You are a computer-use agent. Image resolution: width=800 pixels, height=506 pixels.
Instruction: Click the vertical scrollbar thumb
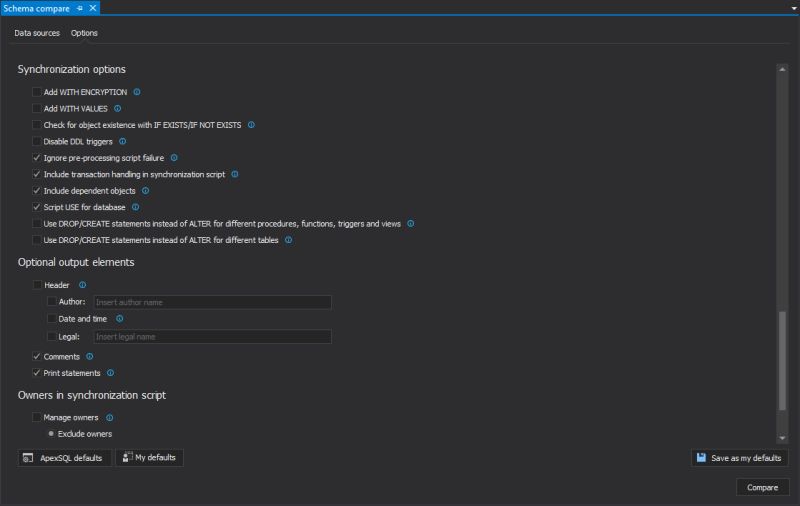pyautogui.click(x=782, y=360)
